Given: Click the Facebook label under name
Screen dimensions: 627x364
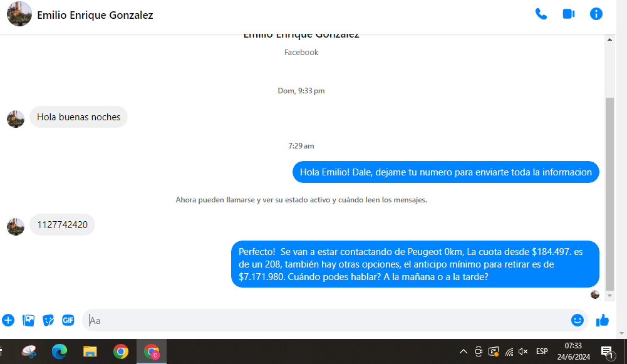Looking at the screenshot, I should click(301, 53).
